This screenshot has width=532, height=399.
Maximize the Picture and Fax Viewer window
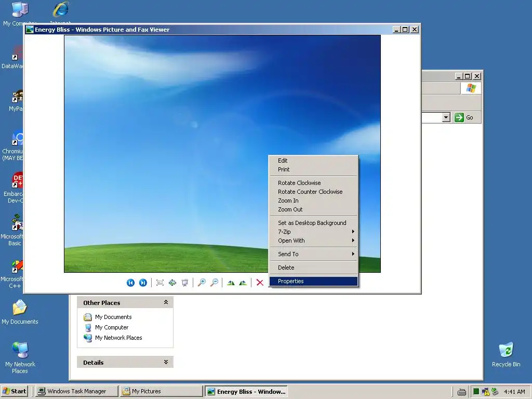point(405,30)
